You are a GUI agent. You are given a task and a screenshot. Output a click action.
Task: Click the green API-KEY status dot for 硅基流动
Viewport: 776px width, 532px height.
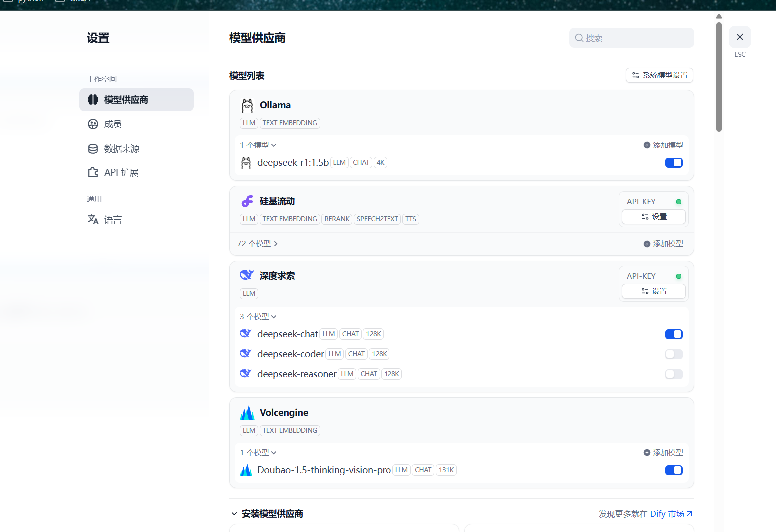(x=679, y=202)
